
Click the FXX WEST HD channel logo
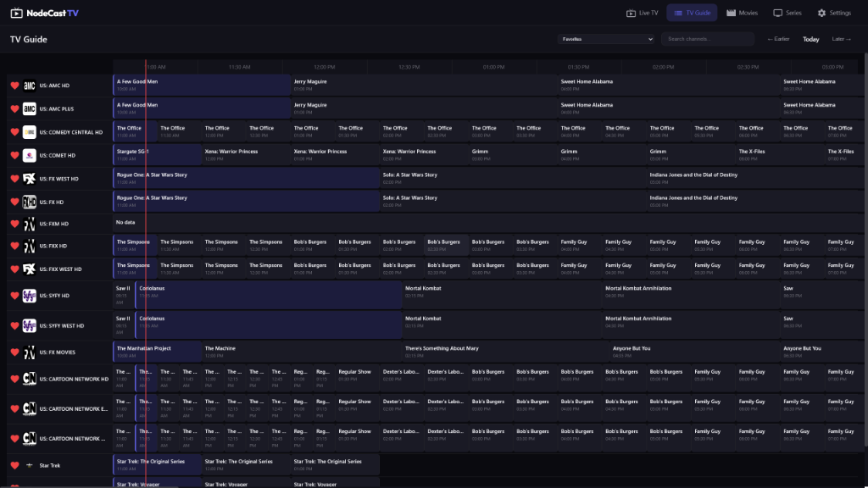[x=30, y=269]
